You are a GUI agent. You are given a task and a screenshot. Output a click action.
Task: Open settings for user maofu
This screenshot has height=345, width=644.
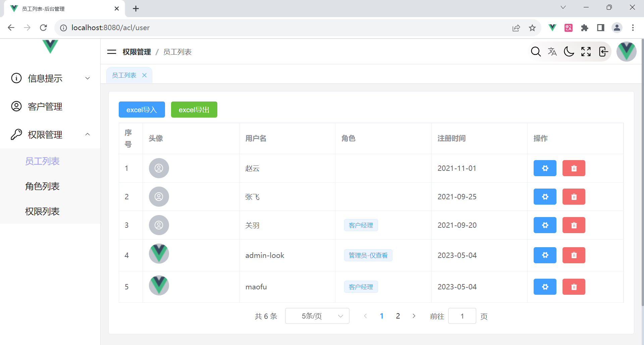click(x=545, y=287)
